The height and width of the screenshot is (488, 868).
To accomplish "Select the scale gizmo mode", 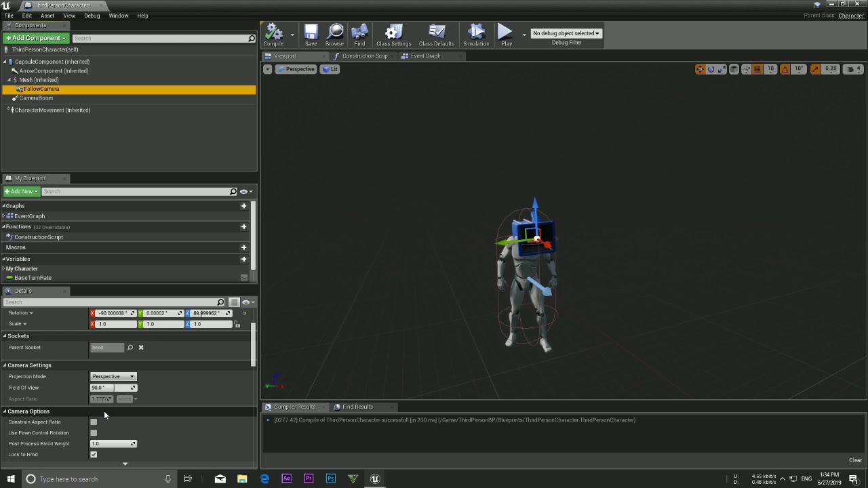I will click(x=722, y=69).
